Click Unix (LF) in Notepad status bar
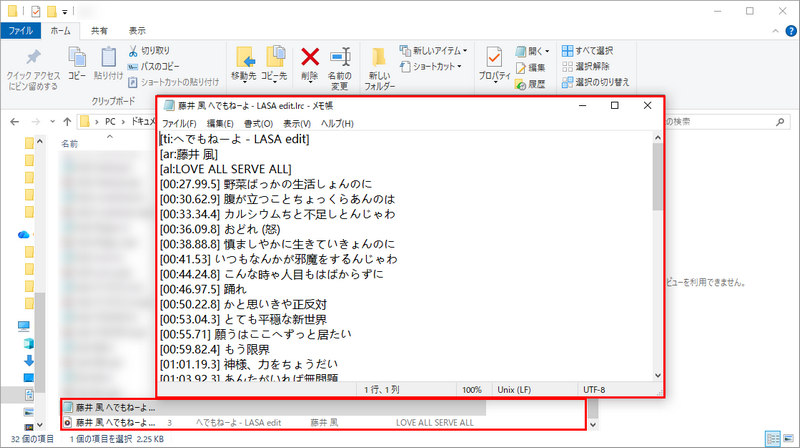The width and height of the screenshot is (800, 448). click(514, 390)
